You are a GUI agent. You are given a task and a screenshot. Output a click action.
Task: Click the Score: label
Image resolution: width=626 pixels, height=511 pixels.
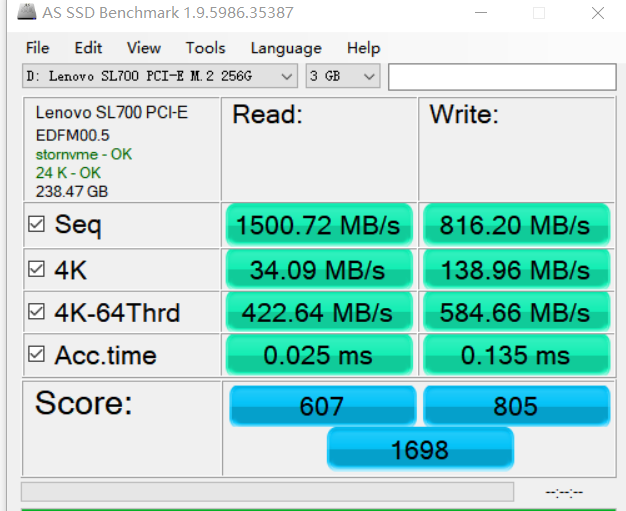83,403
